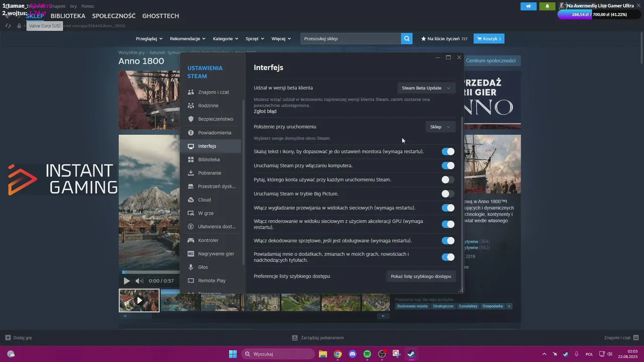Screen dimensions: 644x362
Task: Play the Anno 1800 trailer video
Action: (127, 281)
